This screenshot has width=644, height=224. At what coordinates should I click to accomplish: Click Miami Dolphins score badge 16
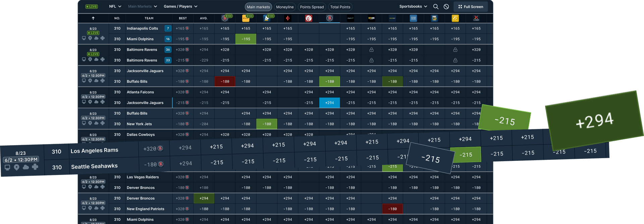(168, 39)
